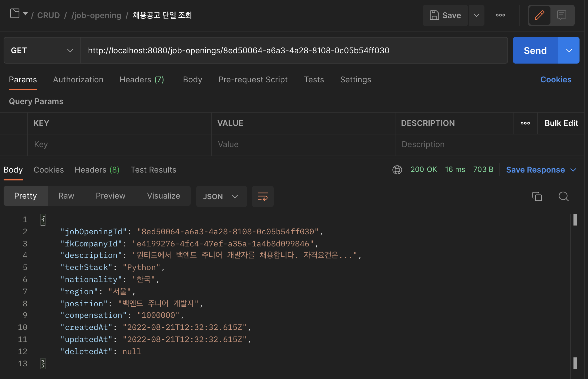The width and height of the screenshot is (588, 379).
Task: Expand the breadcrumb dropdown caret
Action: tap(25, 14)
